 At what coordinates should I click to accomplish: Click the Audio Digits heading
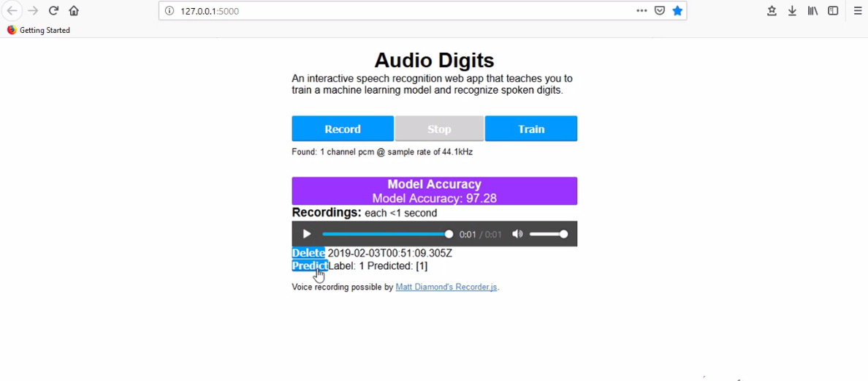tap(435, 60)
